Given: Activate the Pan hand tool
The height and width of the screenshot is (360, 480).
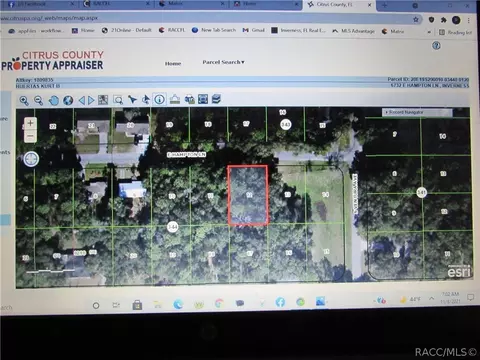Looking at the screenshot, I should point(53,100).
